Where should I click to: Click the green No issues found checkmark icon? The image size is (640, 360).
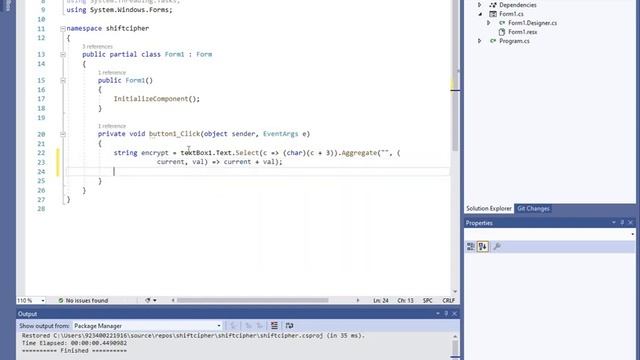(x=61, y=300)
